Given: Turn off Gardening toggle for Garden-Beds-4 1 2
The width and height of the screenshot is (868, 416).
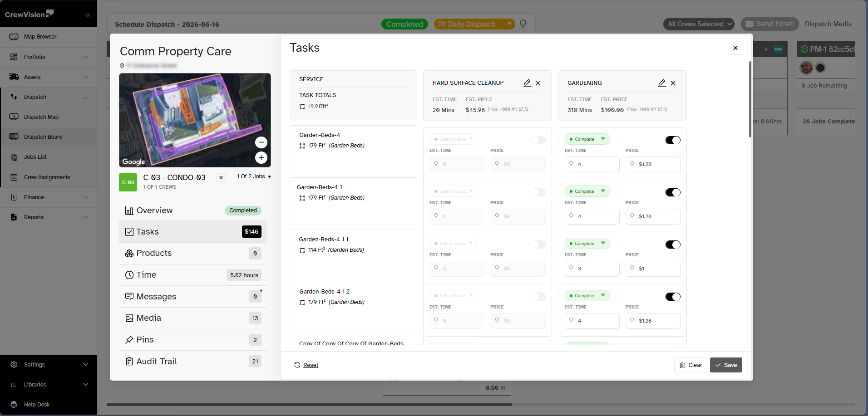Looking at the screenshot, I should tap(673, 297).
